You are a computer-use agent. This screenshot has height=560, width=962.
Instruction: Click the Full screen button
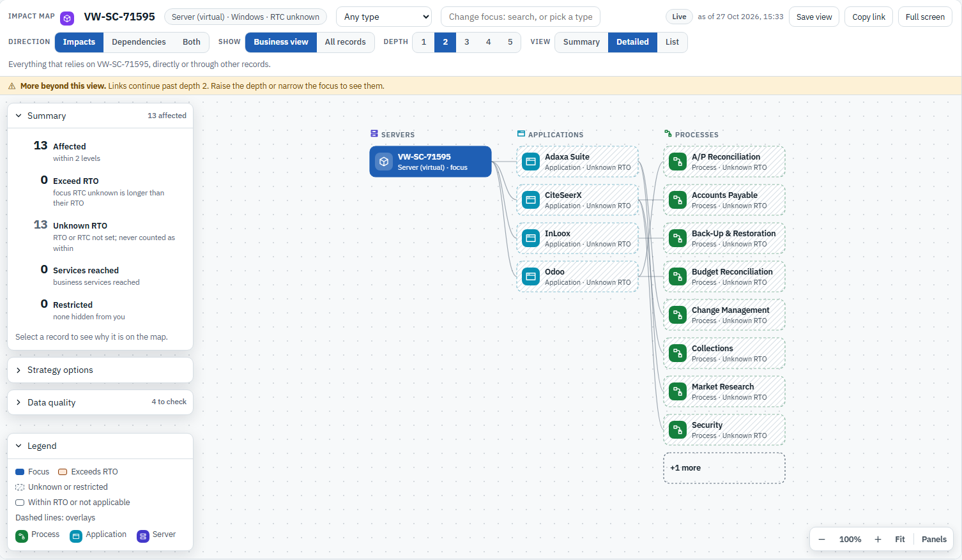tap(925, 17)
